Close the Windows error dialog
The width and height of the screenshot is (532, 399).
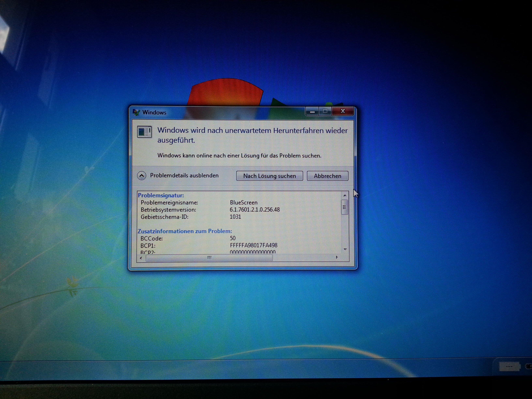coord(343,111)
